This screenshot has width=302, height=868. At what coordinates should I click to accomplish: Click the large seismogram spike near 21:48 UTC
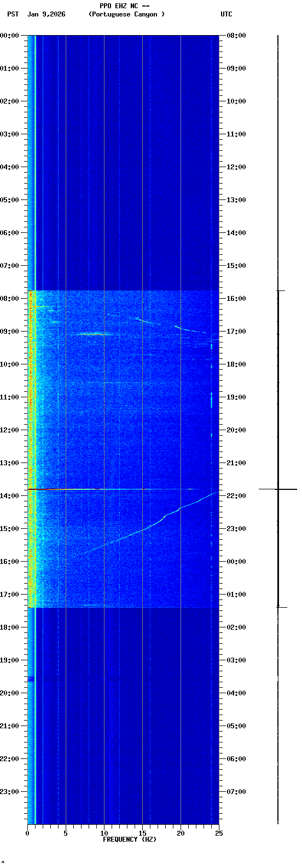[278, 489]
